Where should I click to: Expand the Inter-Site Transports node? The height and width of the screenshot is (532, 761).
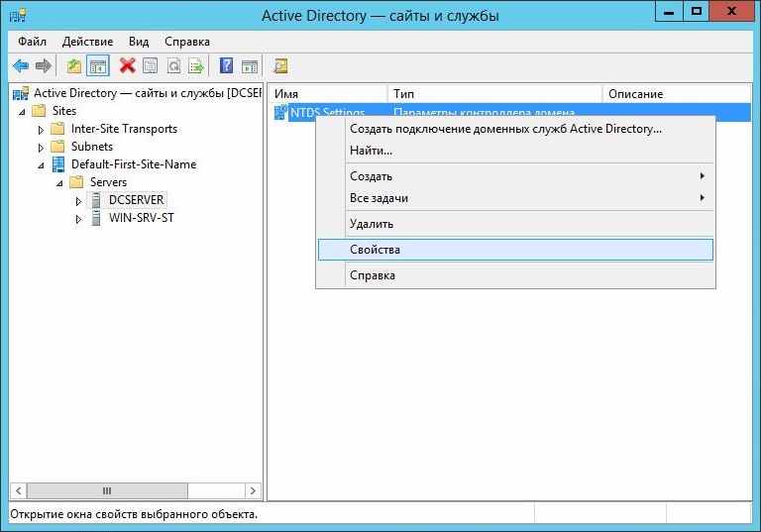click(x=41, y=129)
